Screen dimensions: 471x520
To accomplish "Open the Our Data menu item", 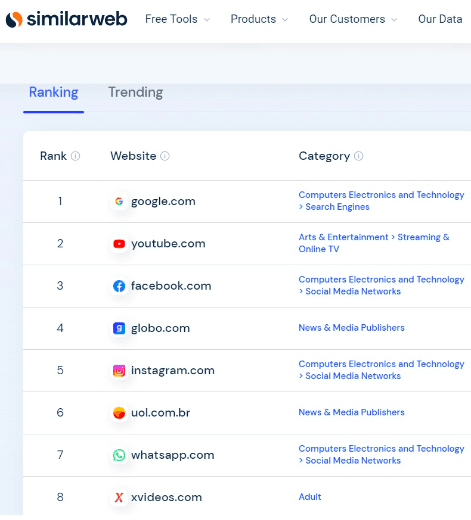I will click(x=440, y=19).
